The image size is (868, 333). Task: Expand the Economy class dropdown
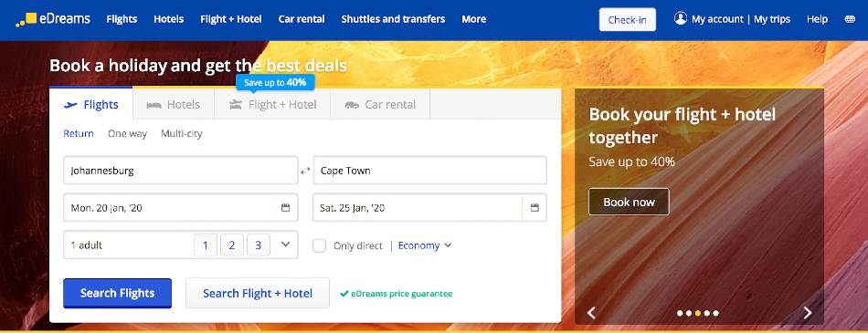(x=425, y=245)
